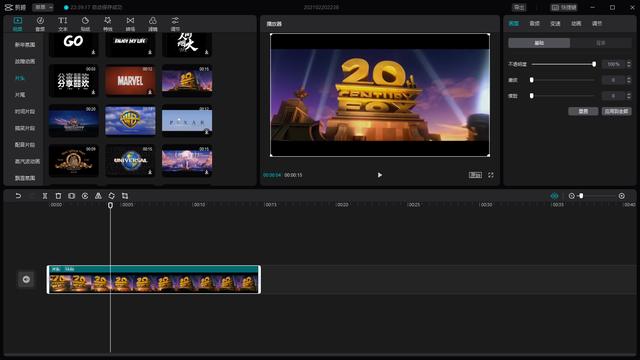Select the Fox clip on the timeline track
640x360 pixels.
pyautogui.click(x=154, y=280)
